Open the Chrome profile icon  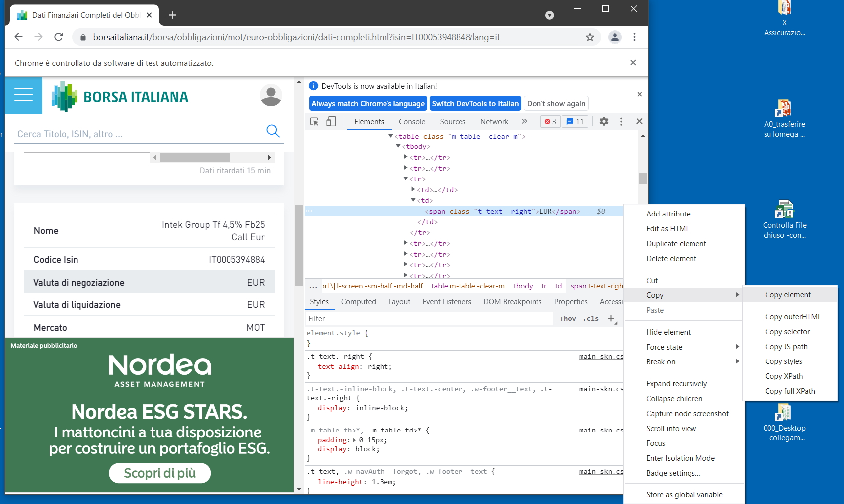pyautogui.click(x=615, y=37)
